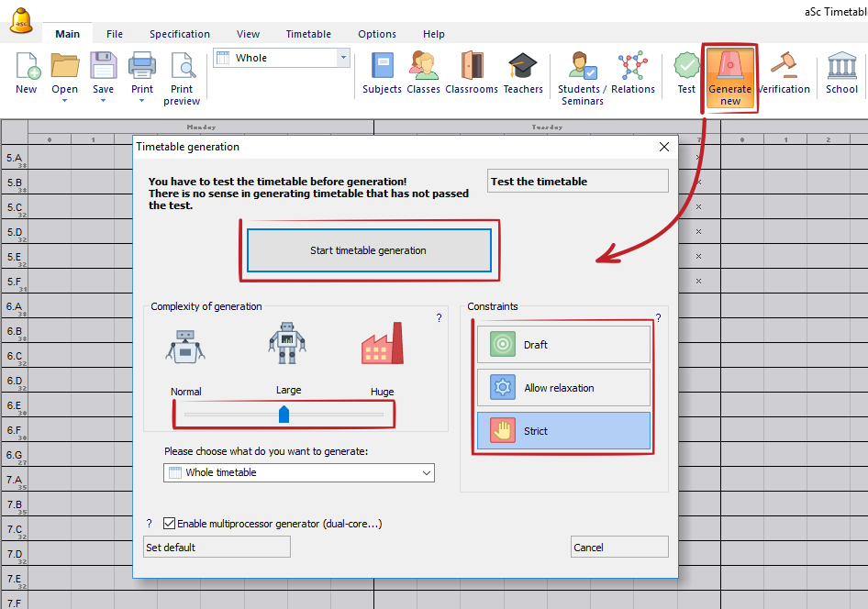Open the Classes icon in the toolbar
Image resolution: width=868 pixels, height=609 pixels.
pos(423,67)
